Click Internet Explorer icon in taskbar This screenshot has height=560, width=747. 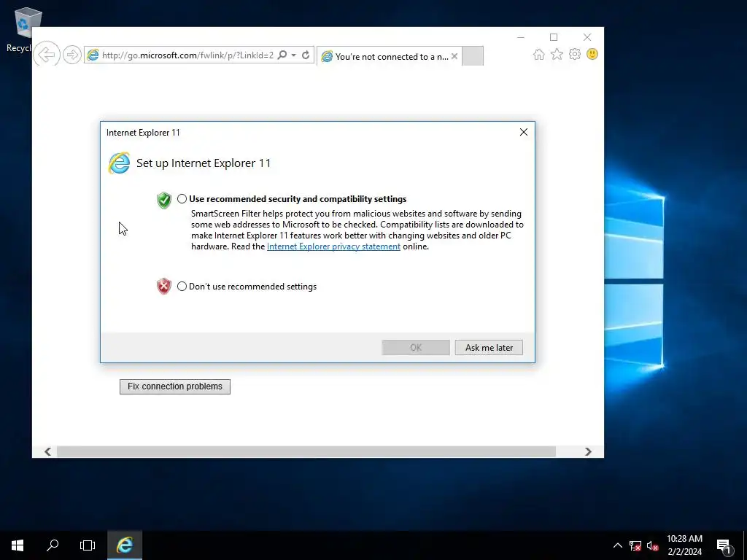(x=125, y=545)
